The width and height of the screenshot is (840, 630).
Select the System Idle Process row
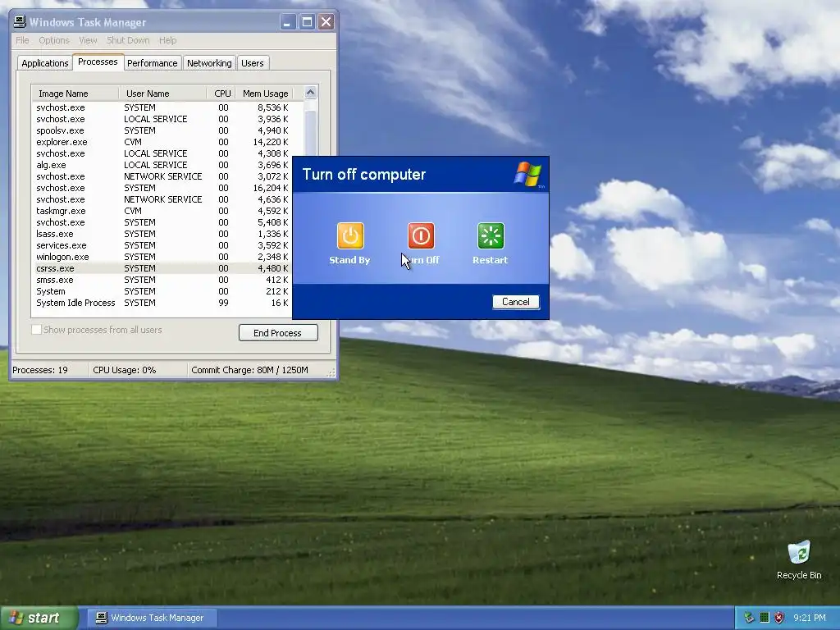162,304
